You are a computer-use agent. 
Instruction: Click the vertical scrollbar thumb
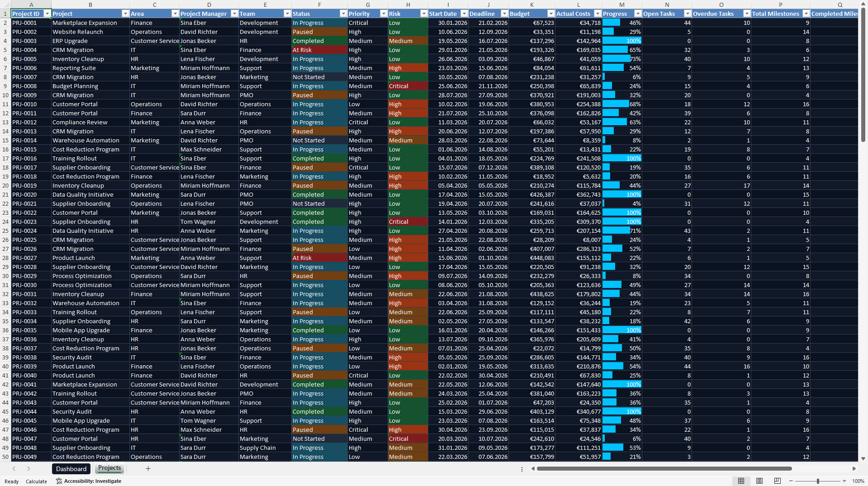tap(863, 76)
